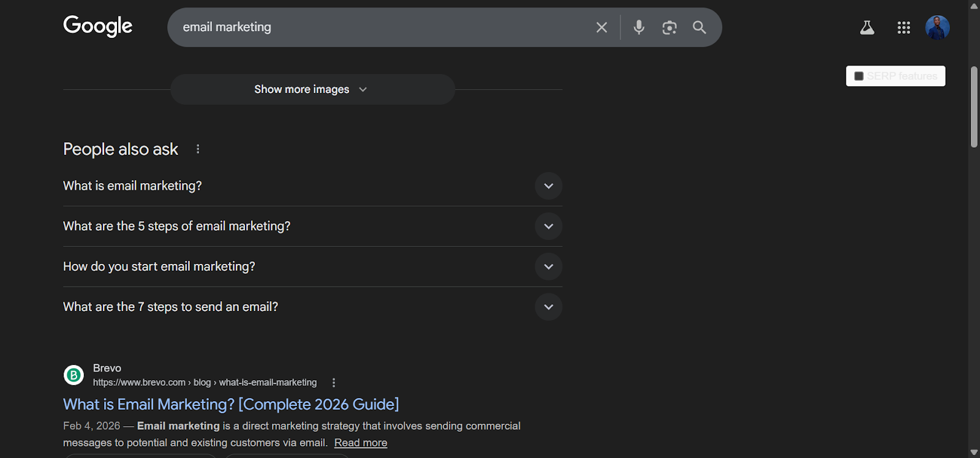Click the search magnifier icon
Viewport: 980px width, 458px height.
(699, 27)
